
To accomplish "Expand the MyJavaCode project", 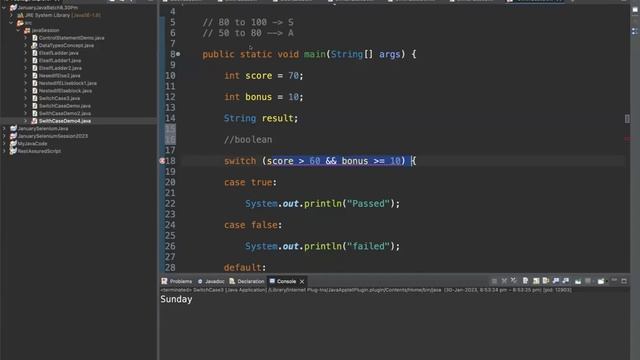I will [x=4, y=144].
